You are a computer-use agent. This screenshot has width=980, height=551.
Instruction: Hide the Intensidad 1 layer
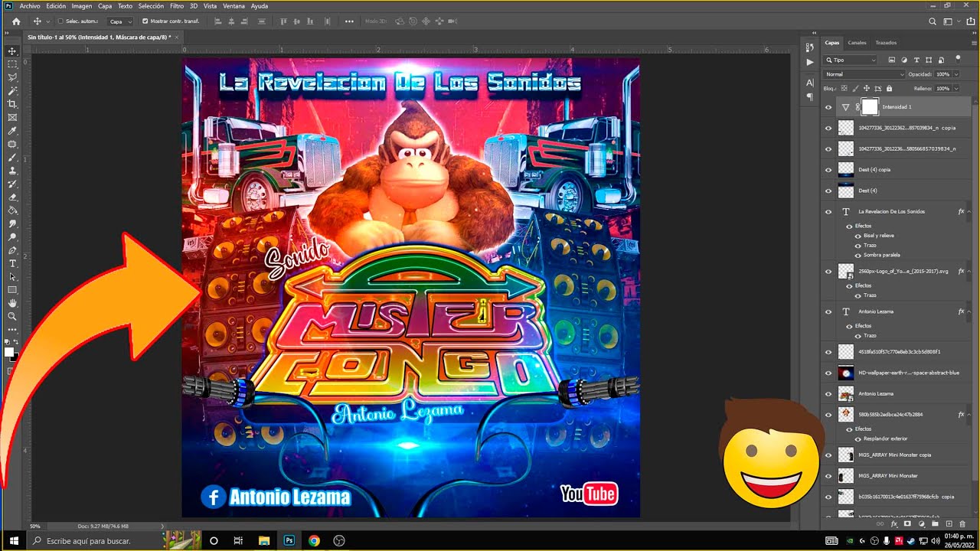(828, 107)
